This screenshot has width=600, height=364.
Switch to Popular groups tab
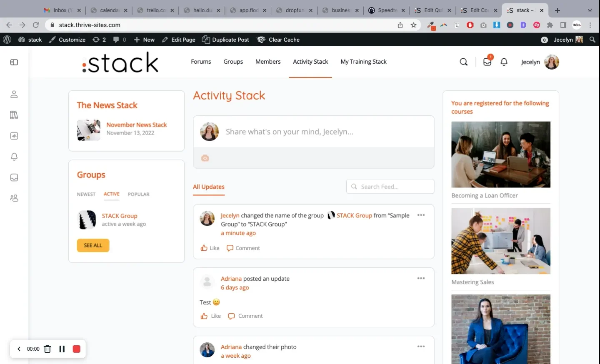(138, 194)
